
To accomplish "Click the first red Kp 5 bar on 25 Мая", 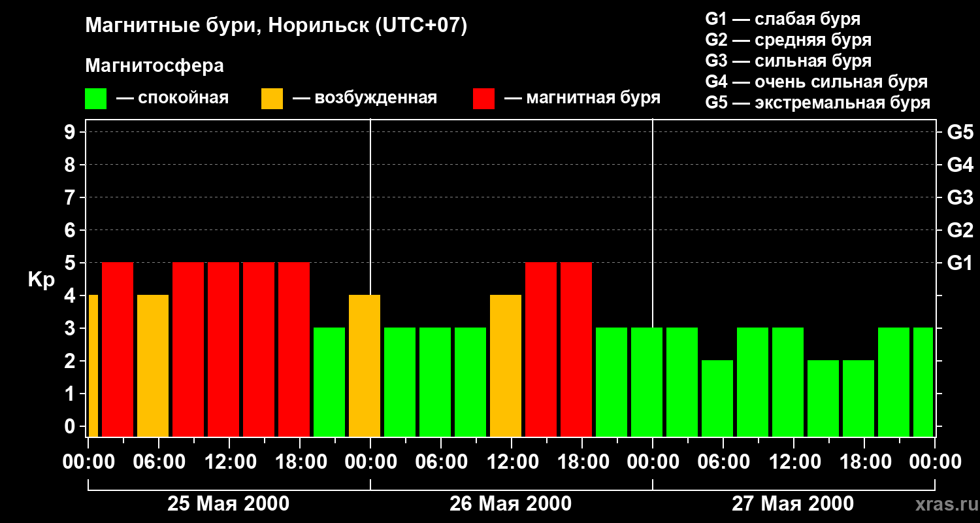I will (x=118, y=349).
